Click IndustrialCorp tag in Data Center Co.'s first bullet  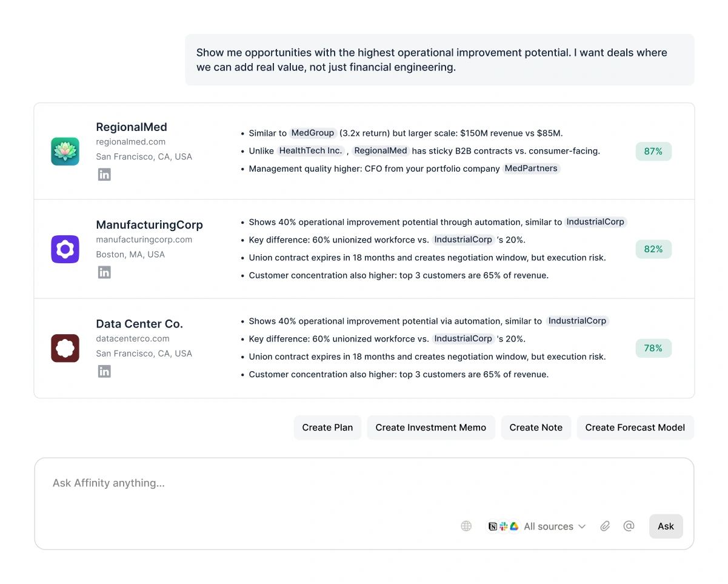coord(577,321)
